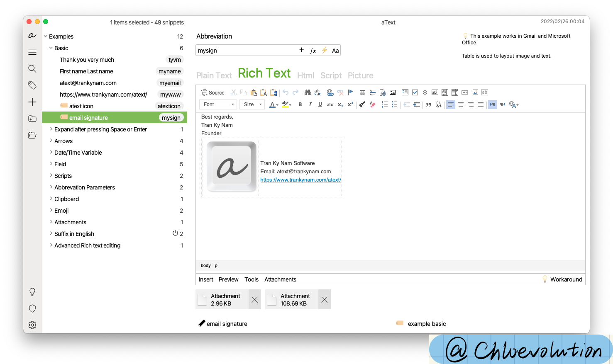Open the background highlight color picker
613x364 pixels.
(286, 104)
